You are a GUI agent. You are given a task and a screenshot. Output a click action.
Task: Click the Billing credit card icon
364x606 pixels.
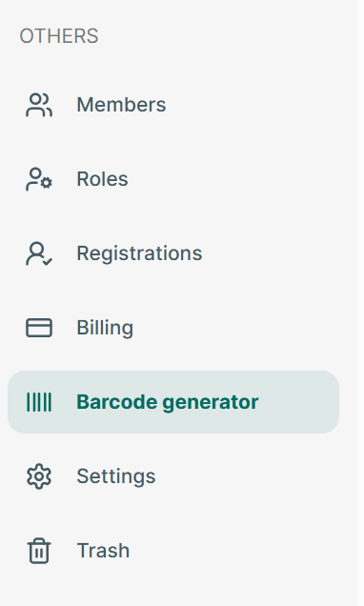[x=39, y=328]
